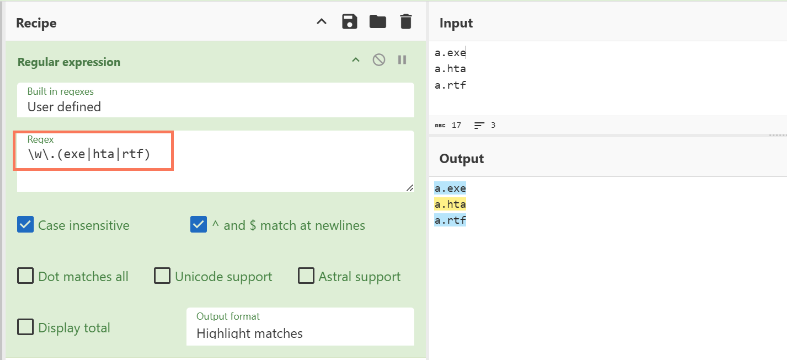Enable the Unicode support checkbox
The image size is (787, 360).
162,276
